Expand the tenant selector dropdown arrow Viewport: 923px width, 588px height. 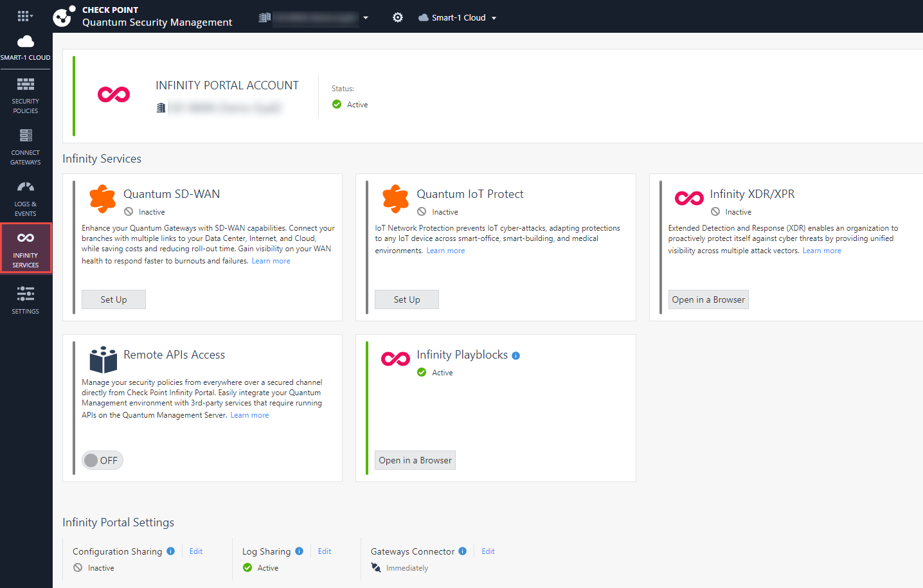tap(366, 18)
